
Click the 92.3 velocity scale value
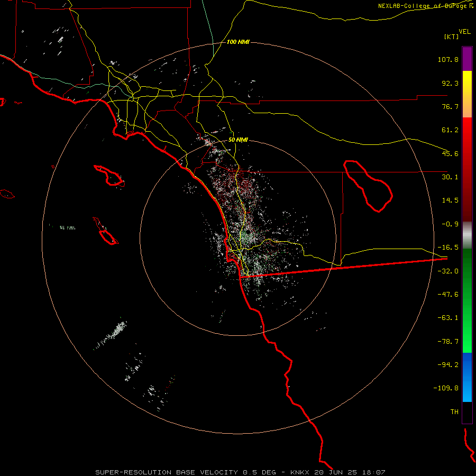[450, 83]
